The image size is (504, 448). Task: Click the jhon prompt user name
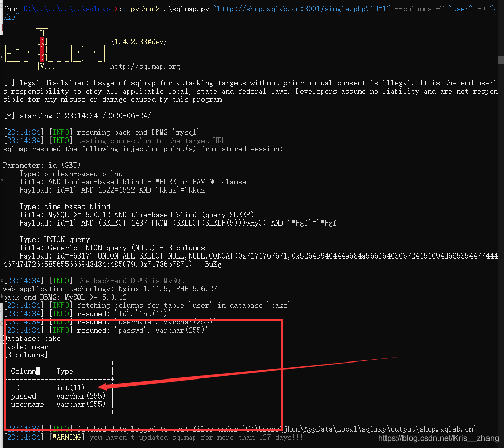(11, 9)
